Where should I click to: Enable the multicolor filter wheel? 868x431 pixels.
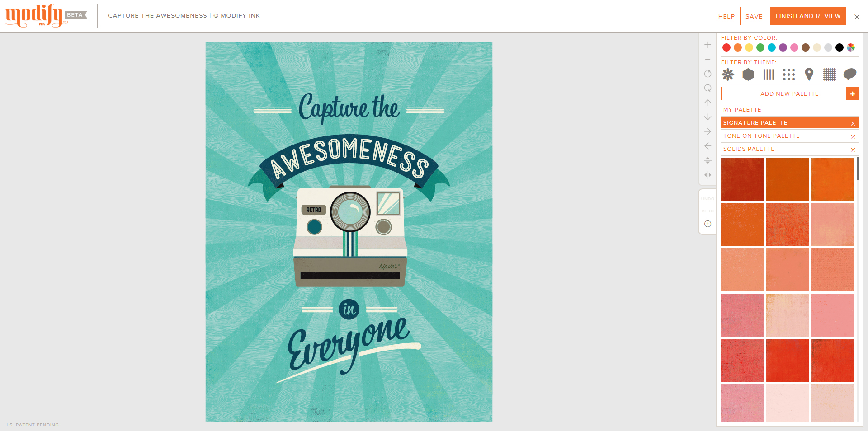click(851, 47)
